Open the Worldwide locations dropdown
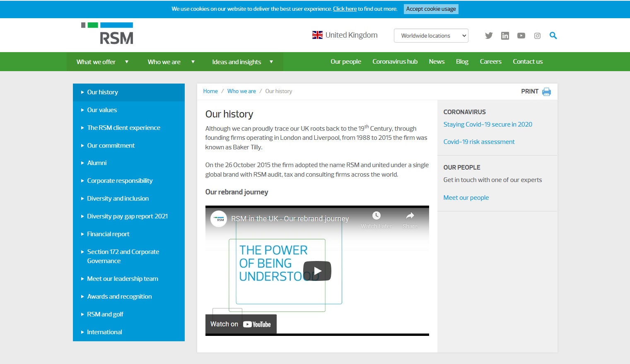630x364 pixels. coord(431,36)
